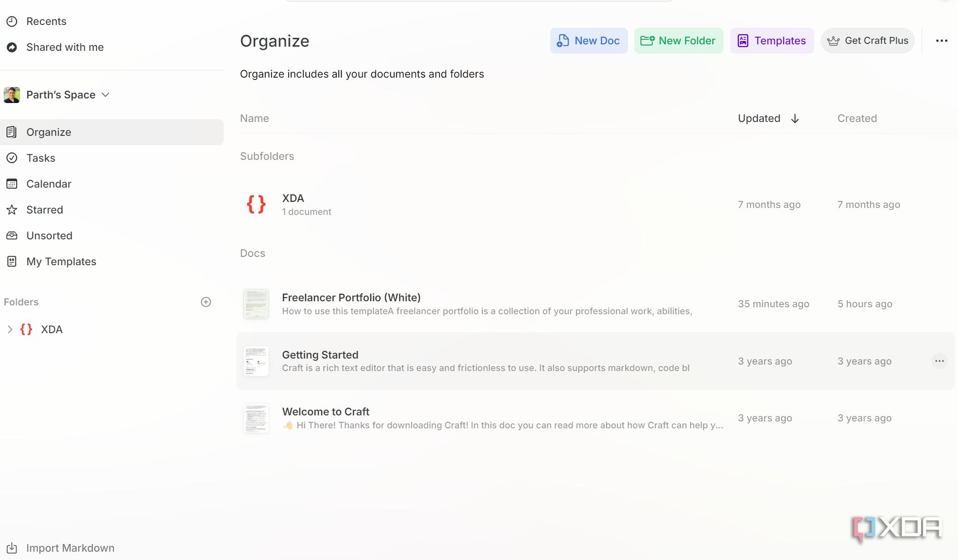Show Starred documents
This screenshot has height=560, width=958.
click(x=44, y=210)
